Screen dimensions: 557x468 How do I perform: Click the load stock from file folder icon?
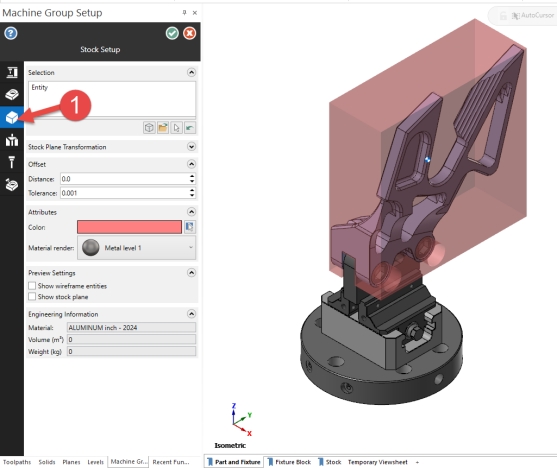(x=163, y=128)
